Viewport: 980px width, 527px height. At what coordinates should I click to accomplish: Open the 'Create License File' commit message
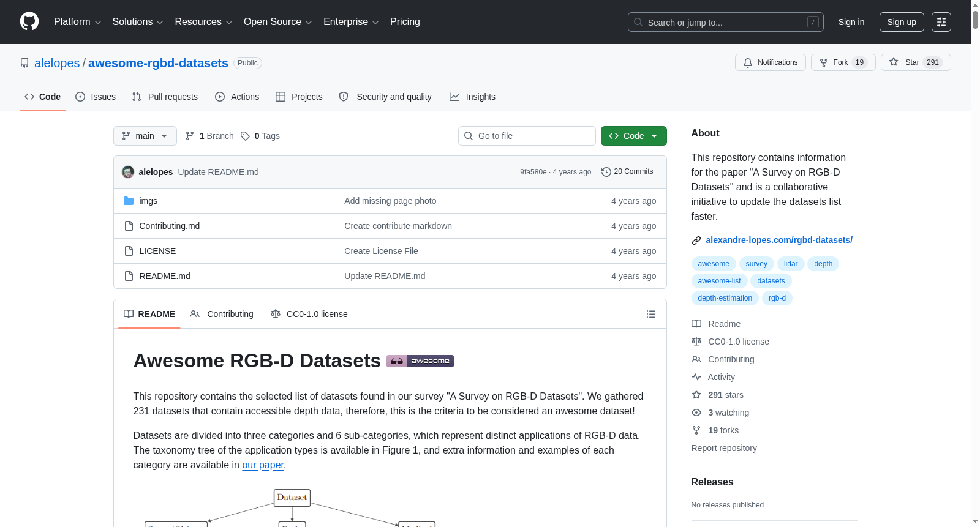coord(381,251)
